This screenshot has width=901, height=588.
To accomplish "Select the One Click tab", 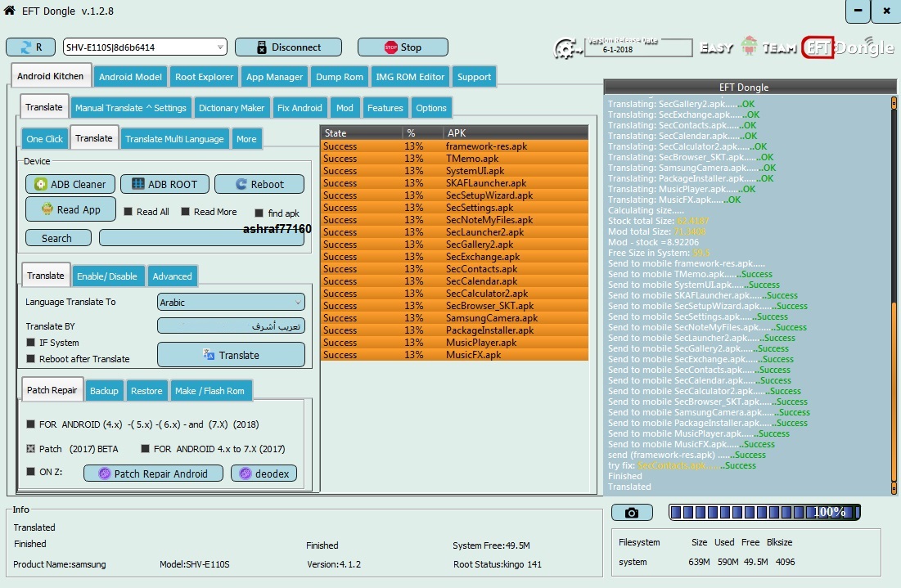I will (45, 139).
